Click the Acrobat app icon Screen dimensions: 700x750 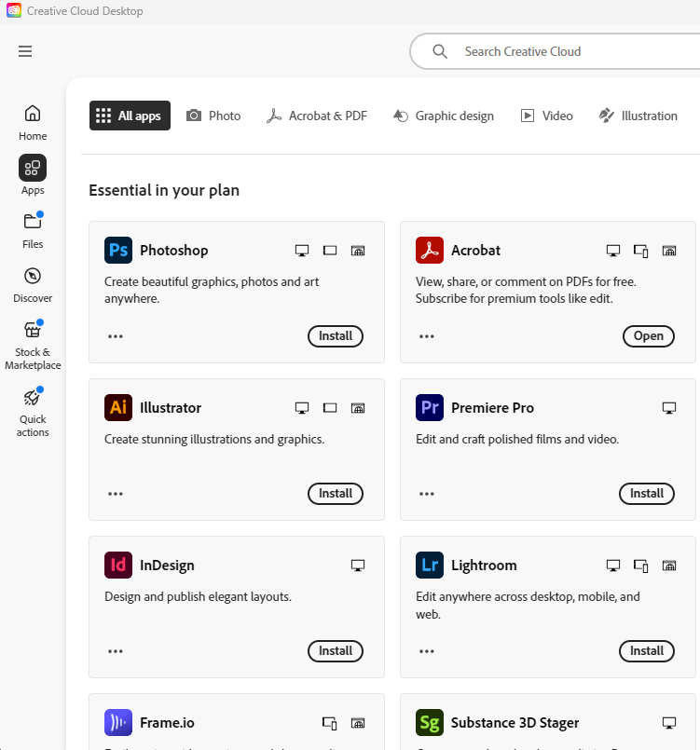(430, 251)
